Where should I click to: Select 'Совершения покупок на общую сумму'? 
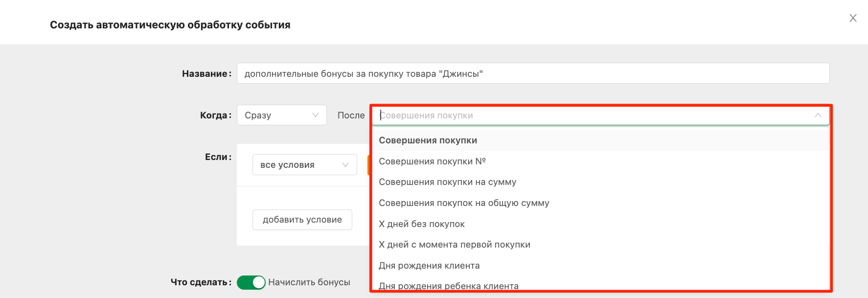600,203
